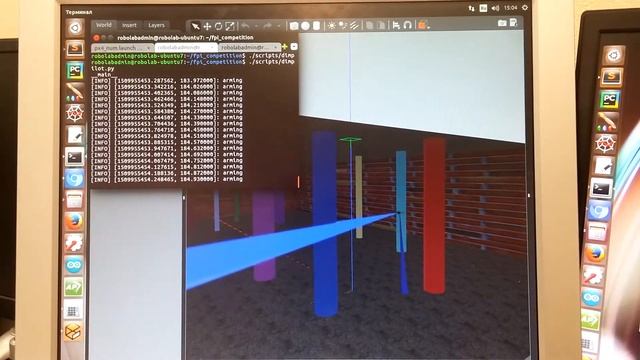Open the Chromium browser dock icon
This screenshot has height=360, width=640.
(75, 178)
